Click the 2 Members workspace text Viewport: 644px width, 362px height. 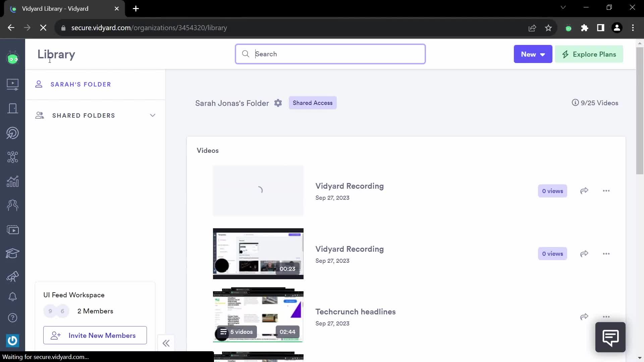(95, 311)
